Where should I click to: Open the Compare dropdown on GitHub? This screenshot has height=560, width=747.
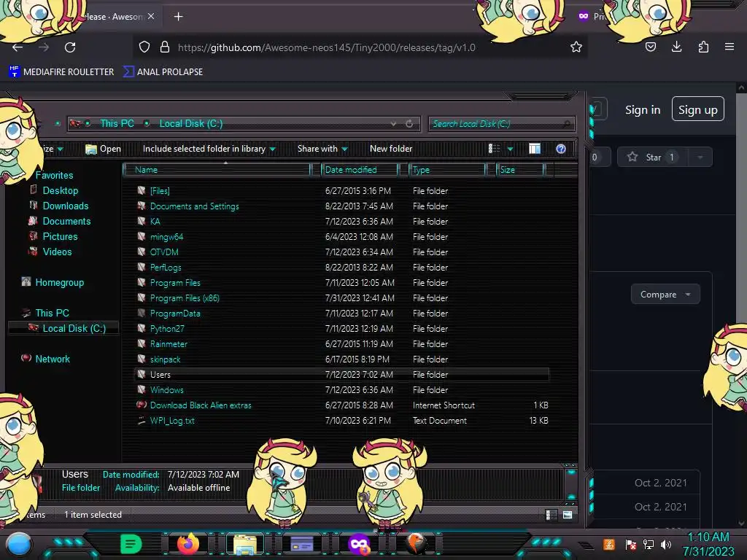click(x=665, y=295)
